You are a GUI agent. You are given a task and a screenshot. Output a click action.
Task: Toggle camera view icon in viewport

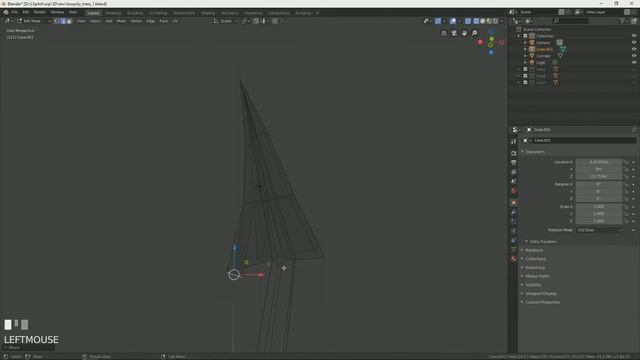(x=454, y=33)
